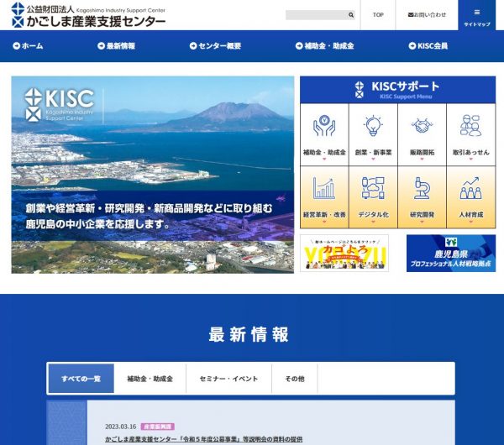Expand arrow under 販路開拓 tile
The width and height of the screenshot is (504, 445).
422,159
